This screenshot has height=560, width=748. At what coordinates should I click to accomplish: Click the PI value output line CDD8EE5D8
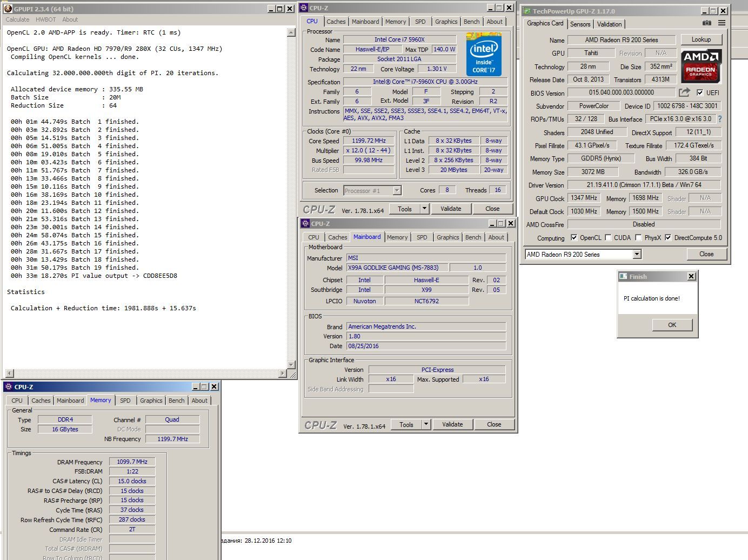94,276
